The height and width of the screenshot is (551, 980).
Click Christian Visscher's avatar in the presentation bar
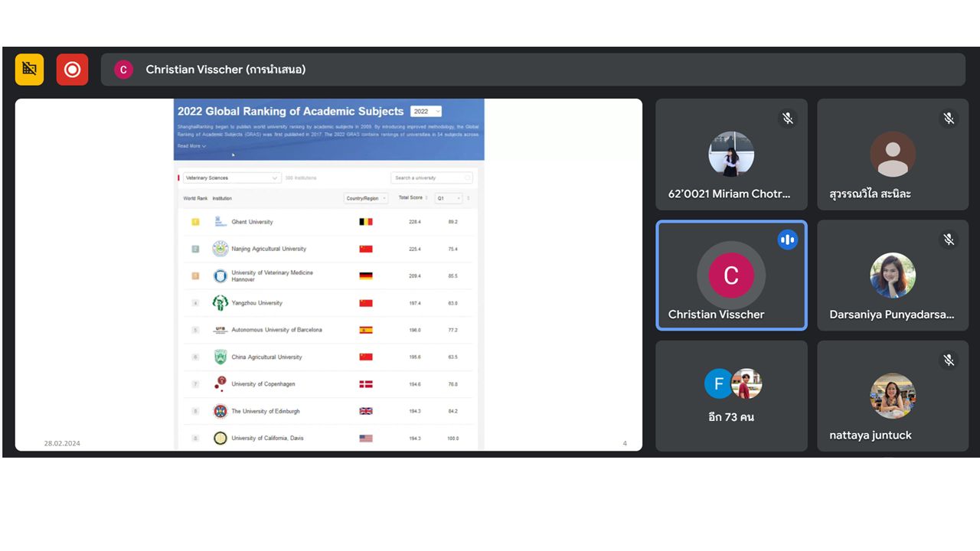point(123,70)
